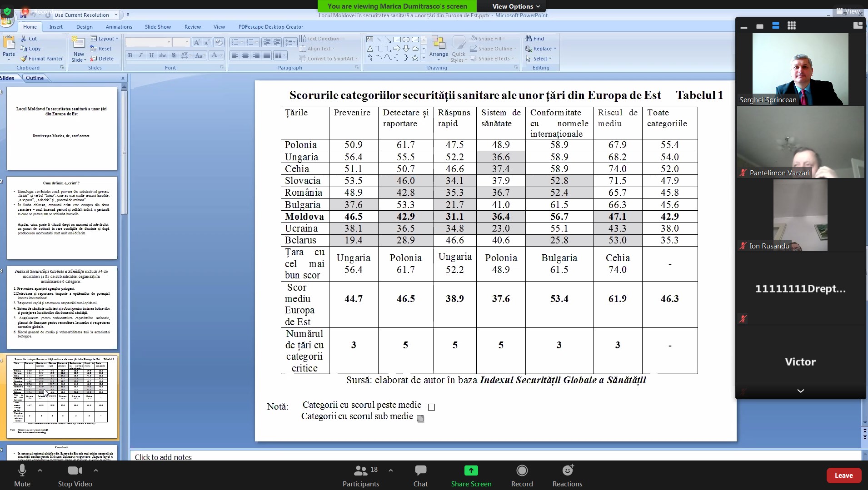Leave the Zoom meeting
The image size is (868, 490).
844,475
